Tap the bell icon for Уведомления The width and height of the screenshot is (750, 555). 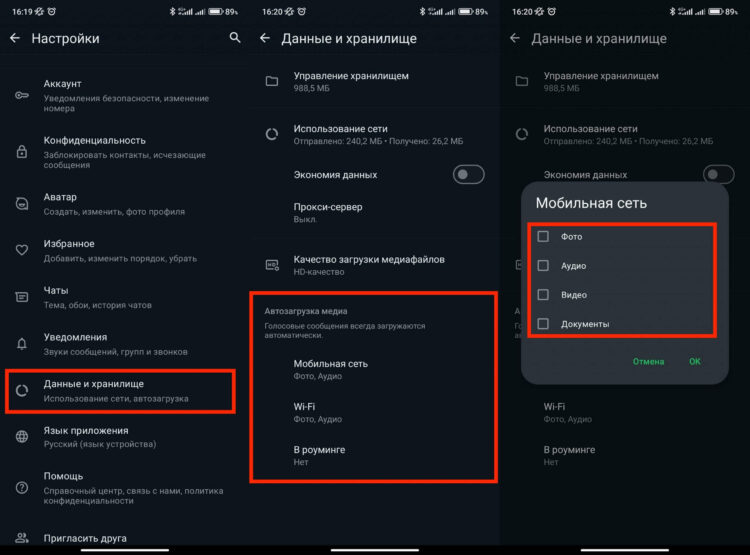[x=21, y=343]
